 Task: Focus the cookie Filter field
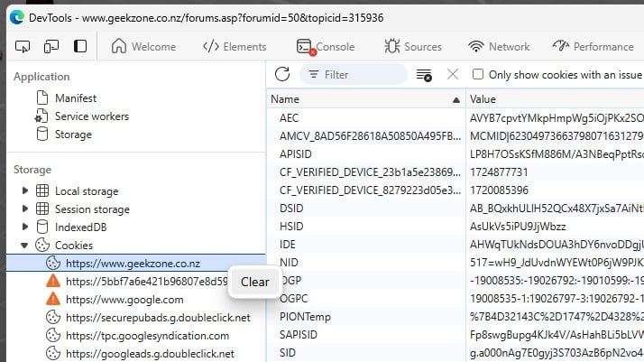tap(354, 74)
